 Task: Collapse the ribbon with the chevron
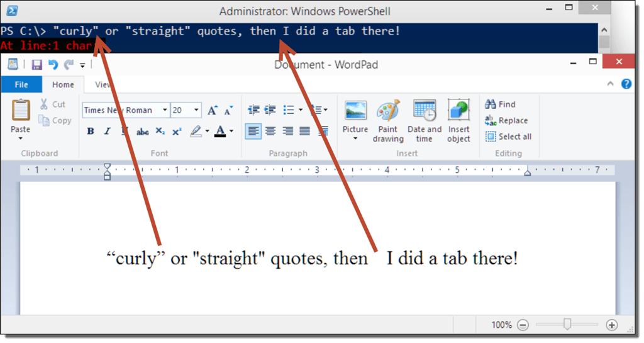(x=610, y=84)
